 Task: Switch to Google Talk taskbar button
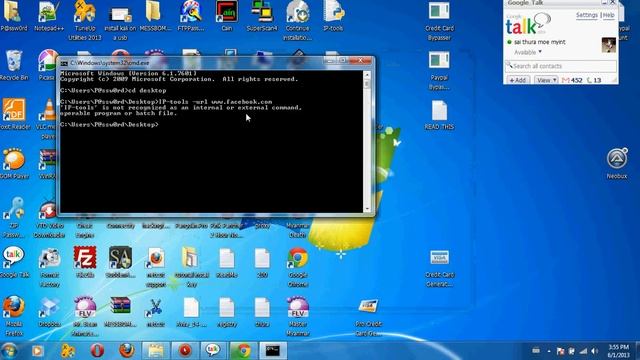pos(213,351)
